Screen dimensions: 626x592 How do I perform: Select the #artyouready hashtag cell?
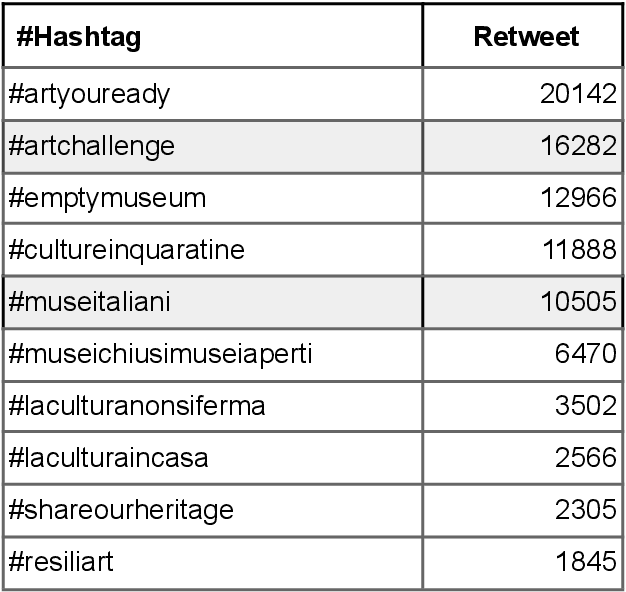[90, 94]
